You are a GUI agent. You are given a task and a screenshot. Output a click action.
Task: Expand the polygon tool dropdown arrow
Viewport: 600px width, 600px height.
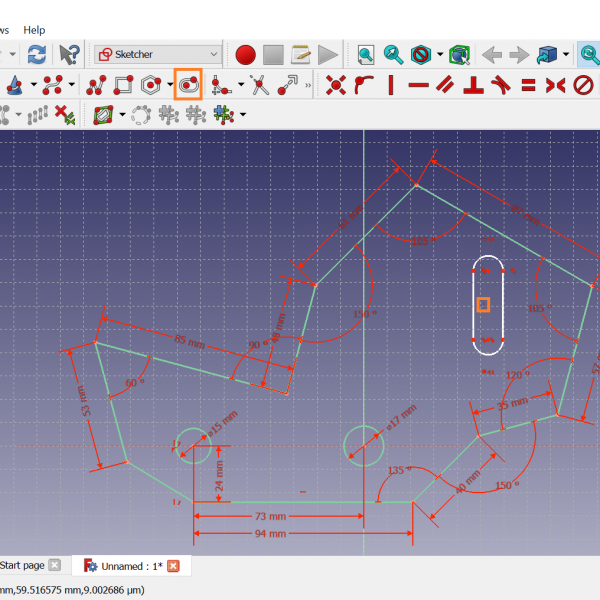(169, 85)
